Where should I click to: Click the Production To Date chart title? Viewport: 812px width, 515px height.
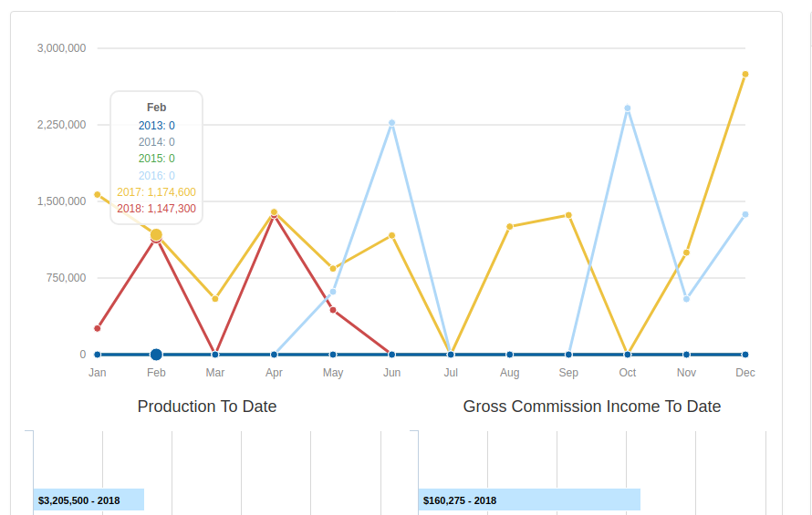(207, 407)
